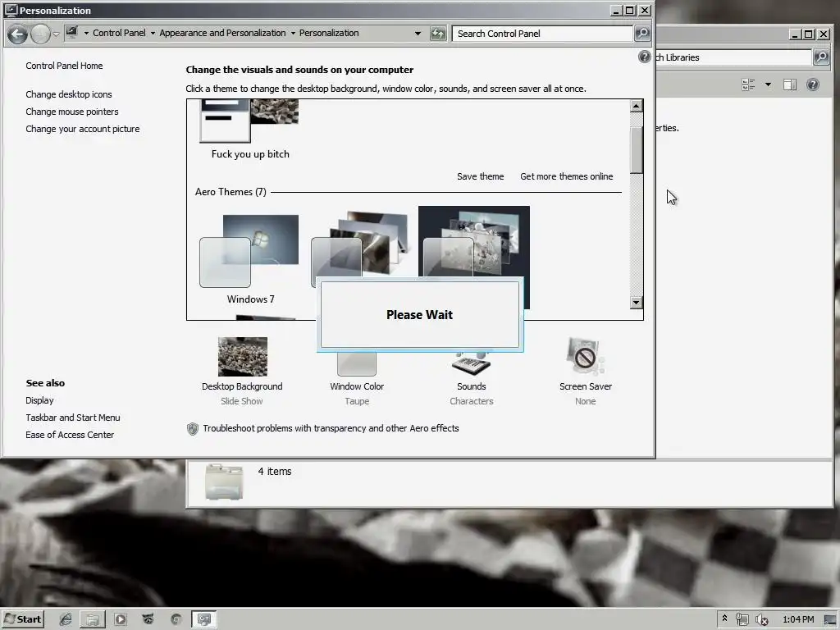Open Sounds settings icon
840x630 pixels.
click(471, 363)
